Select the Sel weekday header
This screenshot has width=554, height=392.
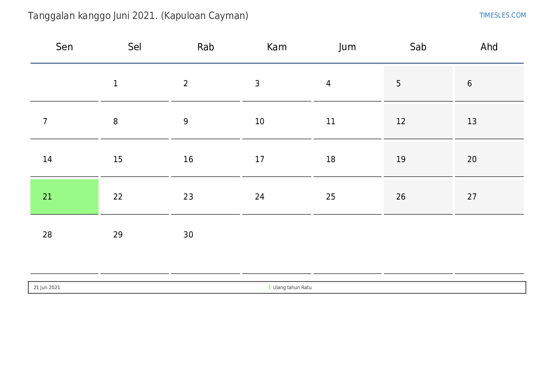pyautogui.click(x=135, y=46)
